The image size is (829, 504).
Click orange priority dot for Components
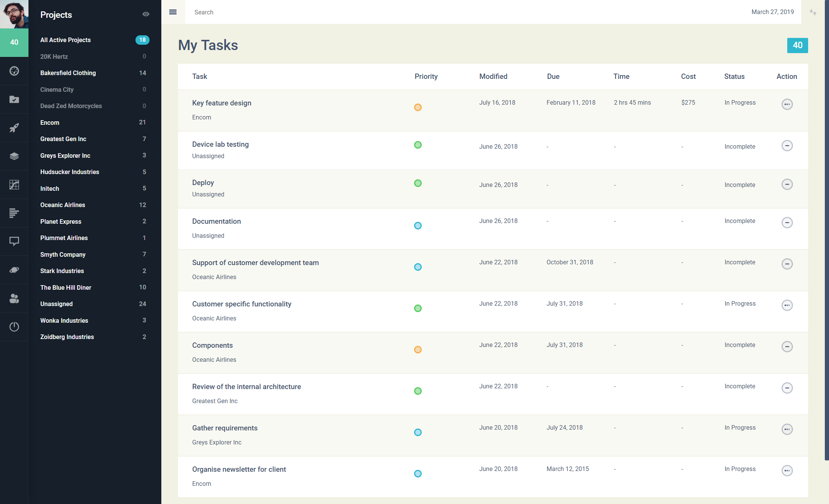(x=418, y=350)
